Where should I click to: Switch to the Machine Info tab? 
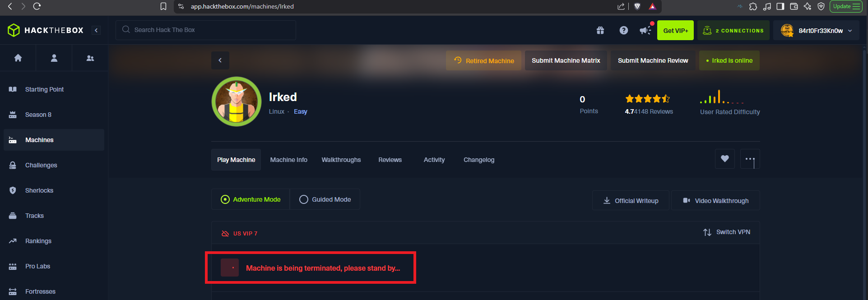(x=289, y=160)
